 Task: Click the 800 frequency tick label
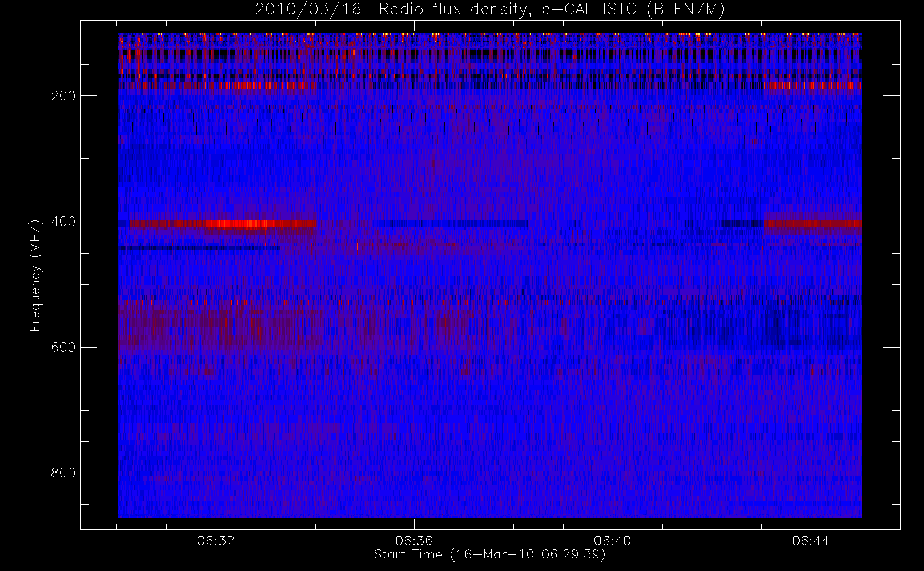coord(63,473)
